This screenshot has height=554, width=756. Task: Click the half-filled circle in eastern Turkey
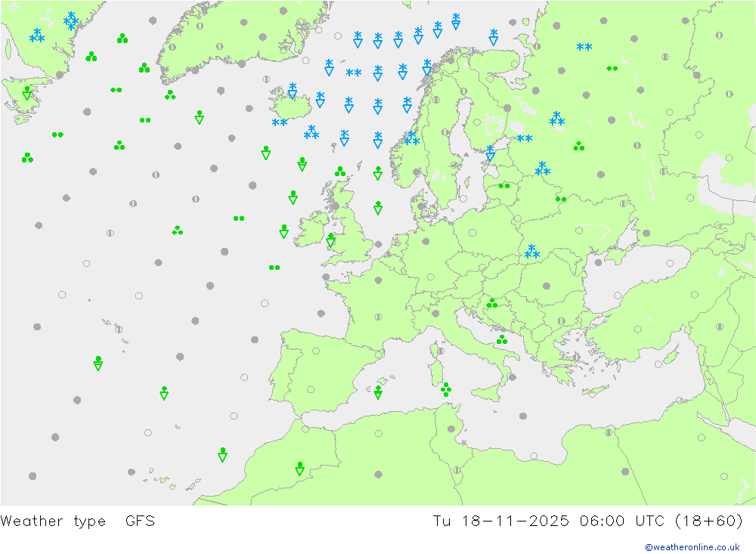point(720,327)
